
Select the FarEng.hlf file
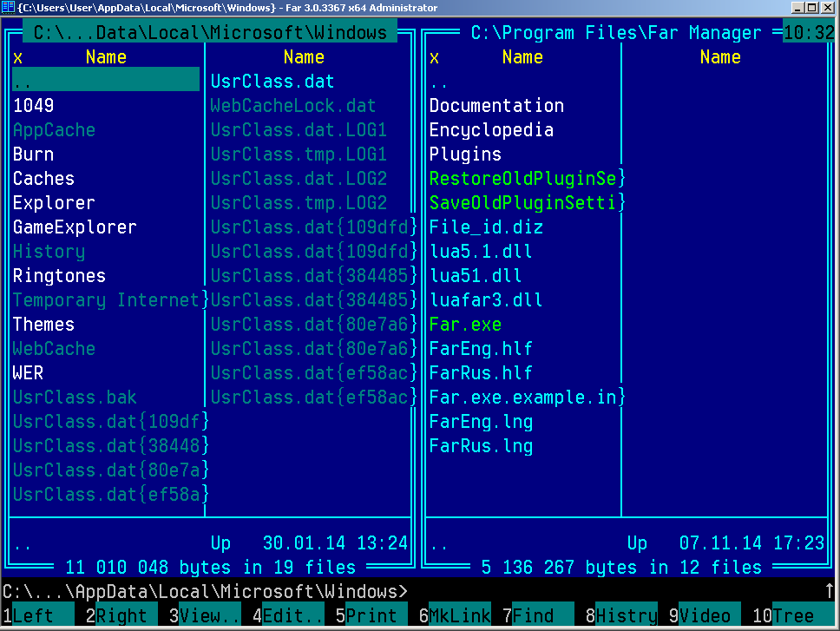(481, 349)
